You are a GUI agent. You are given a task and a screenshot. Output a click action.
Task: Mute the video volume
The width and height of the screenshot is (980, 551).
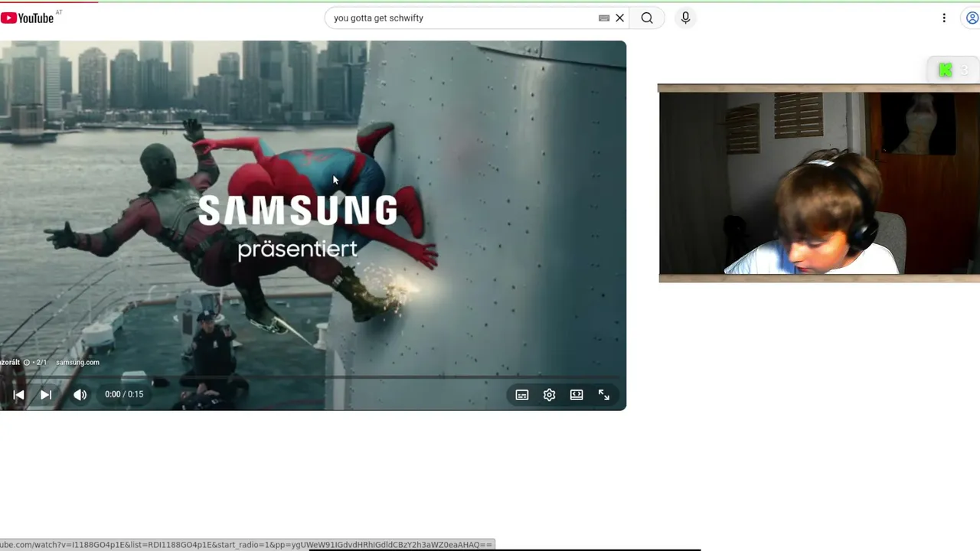pyautogui.click(x=80, y=394)
